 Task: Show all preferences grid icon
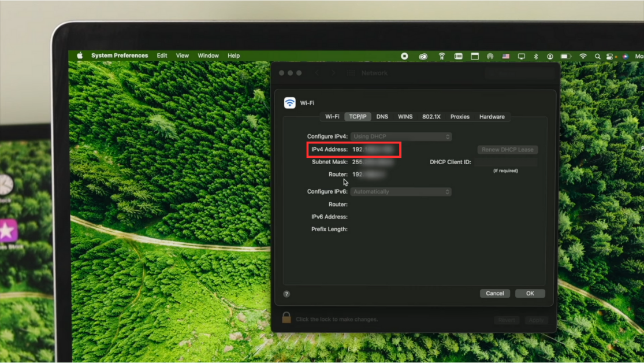351,73
